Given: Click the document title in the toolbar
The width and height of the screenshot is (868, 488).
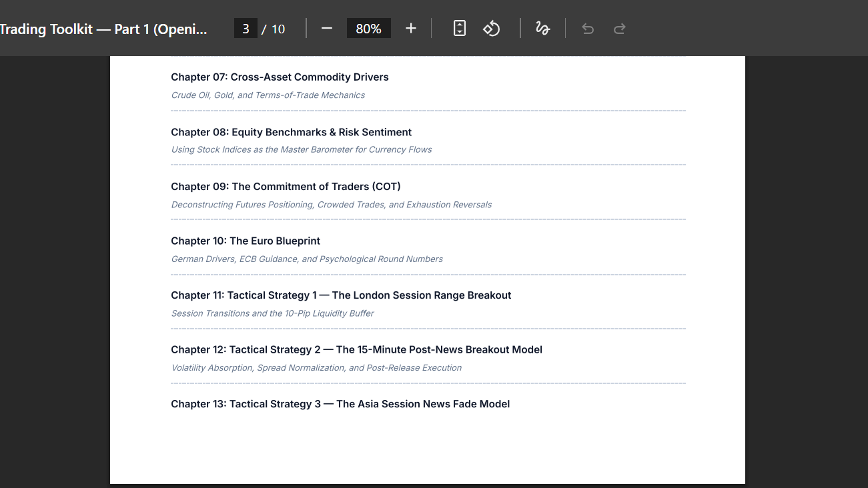Looking at the screenshot, I should tap(103, 29).
